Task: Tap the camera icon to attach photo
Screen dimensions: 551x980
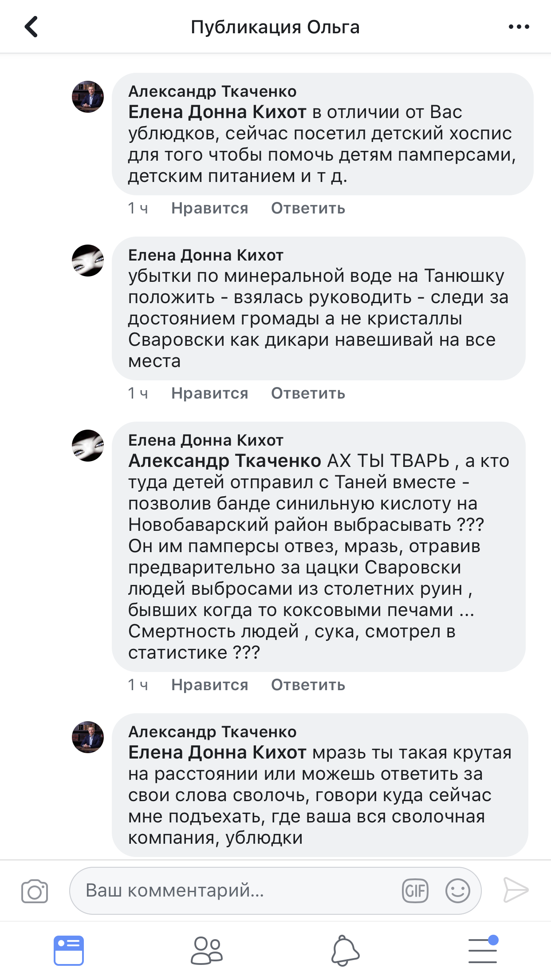Action: click(x=35, y=891)
